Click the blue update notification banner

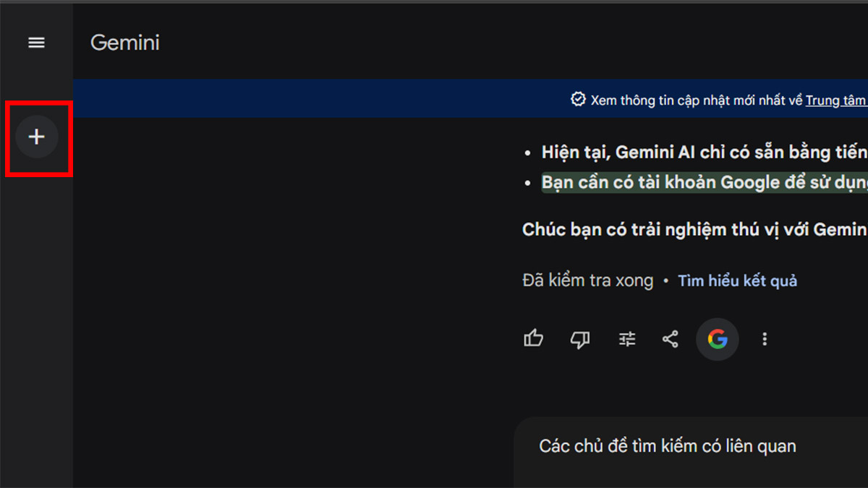point(470,99)
